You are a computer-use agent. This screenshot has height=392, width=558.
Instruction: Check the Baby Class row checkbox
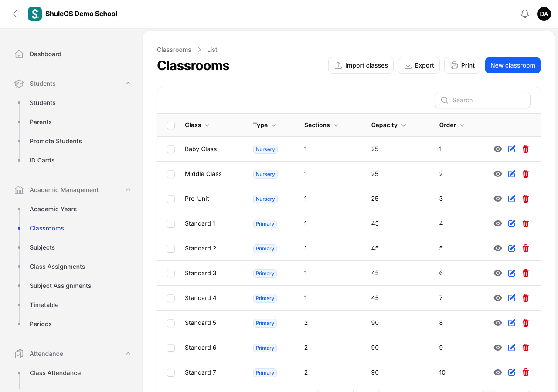(171, 149)
